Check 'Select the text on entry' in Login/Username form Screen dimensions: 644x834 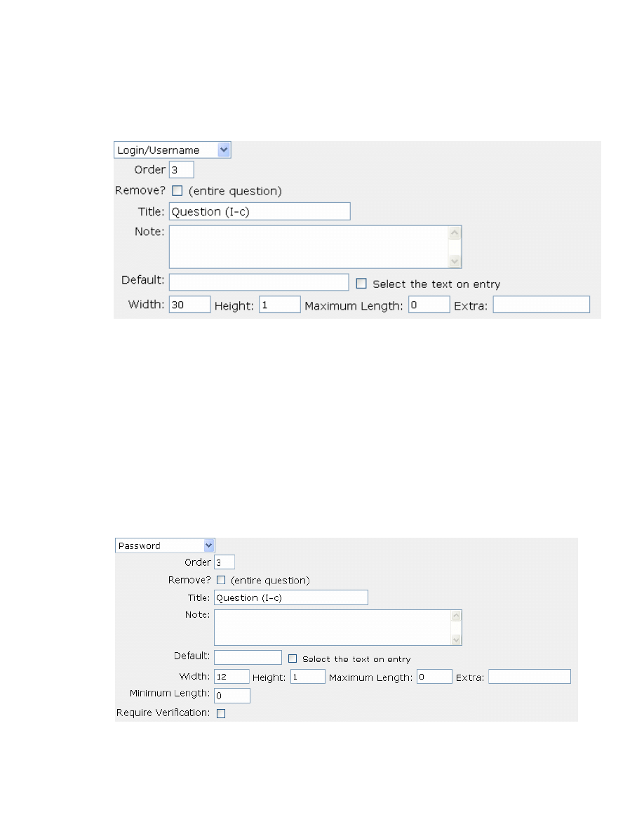pos(361,284)
